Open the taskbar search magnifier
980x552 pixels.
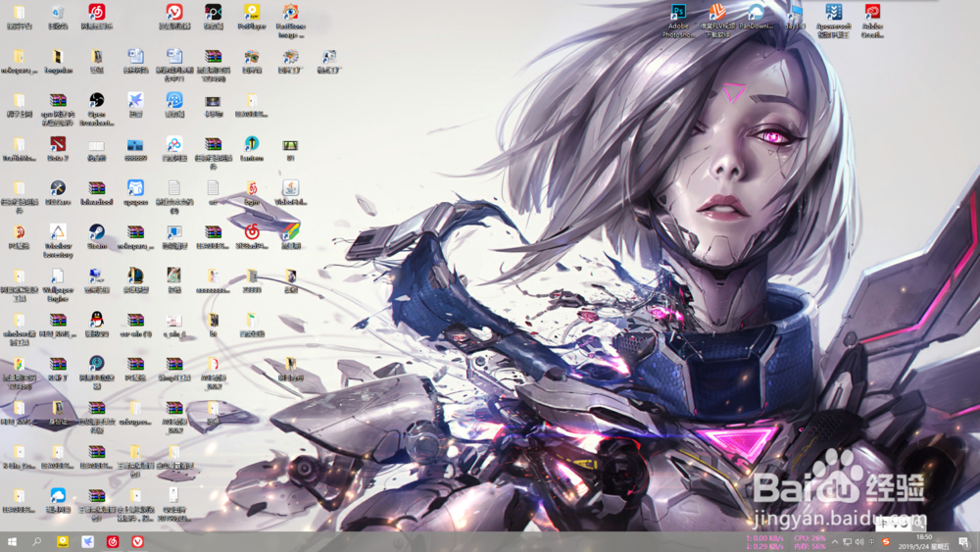pyautogui.click(x=36, y=541)
